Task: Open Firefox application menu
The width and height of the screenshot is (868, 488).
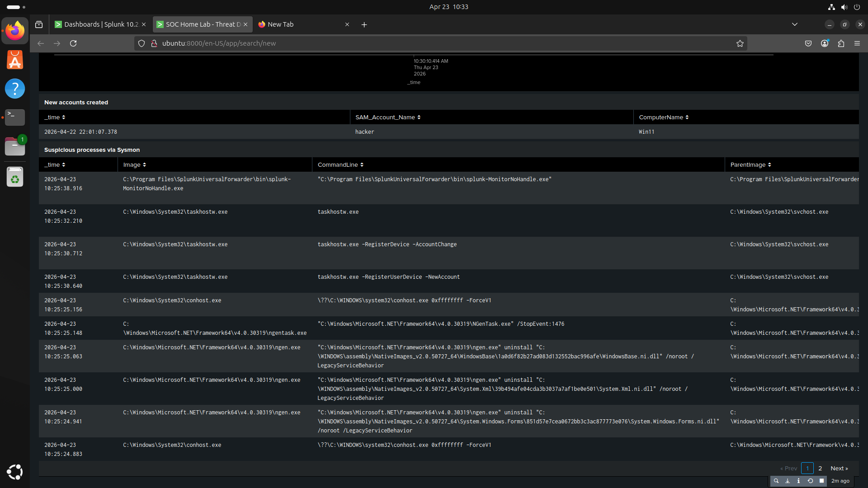Action: click(x=857, y=43)
